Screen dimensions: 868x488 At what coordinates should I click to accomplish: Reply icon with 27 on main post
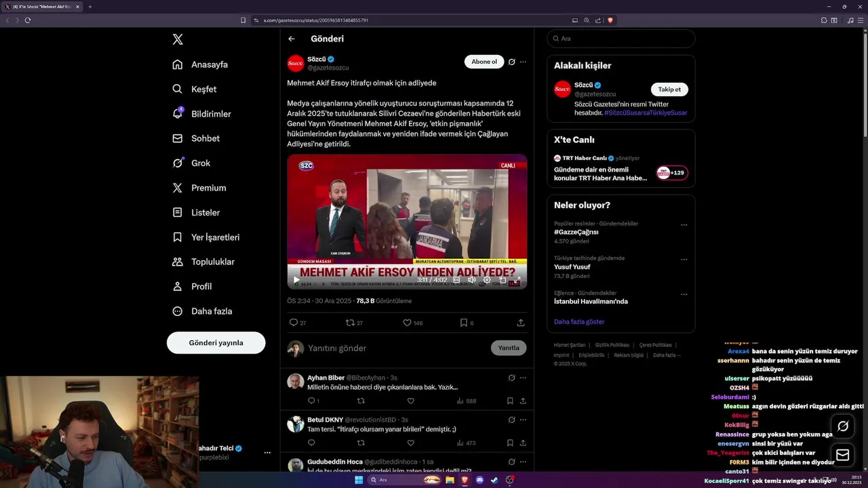(x=298, y=323)
